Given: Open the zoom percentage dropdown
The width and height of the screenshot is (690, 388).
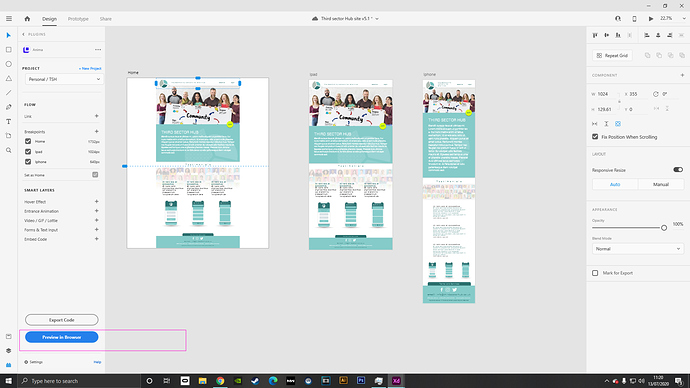Looking at the screenshot, I should coord(684,18).
